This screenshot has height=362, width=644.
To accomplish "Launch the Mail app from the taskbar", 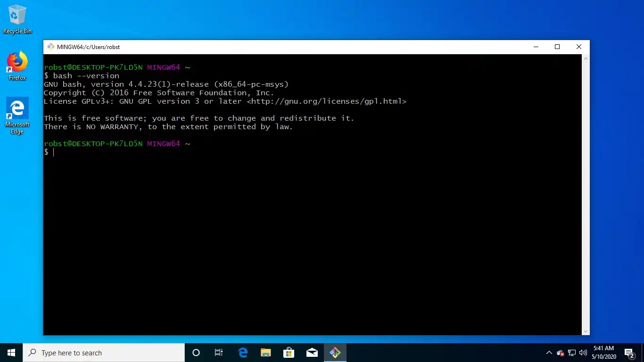I will click(x=312, y=353).
